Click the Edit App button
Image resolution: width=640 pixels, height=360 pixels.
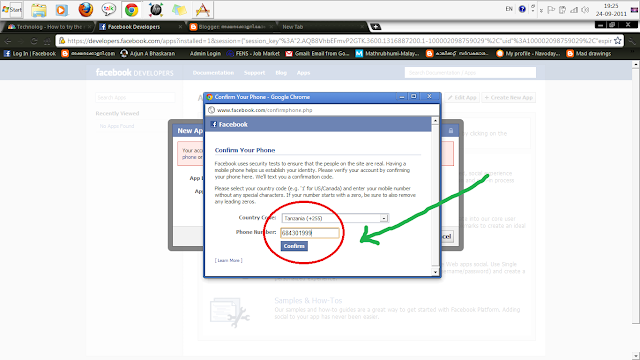[462, 98]
